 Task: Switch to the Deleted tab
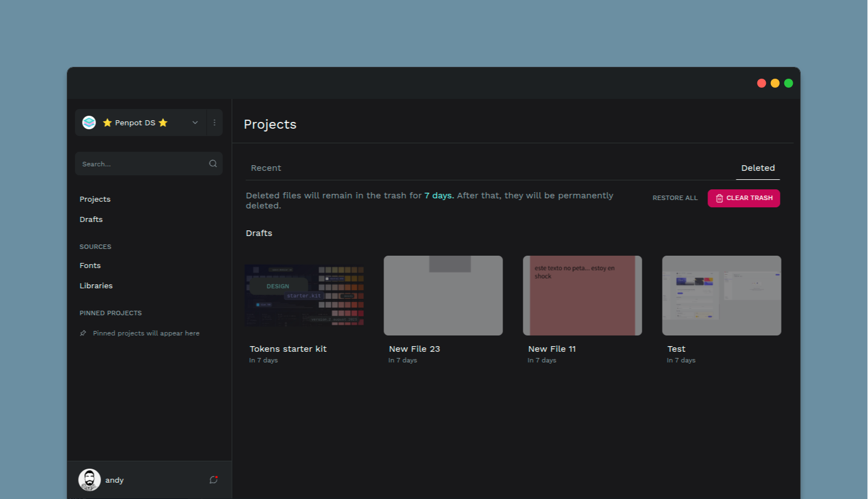(x=757, y=168)
